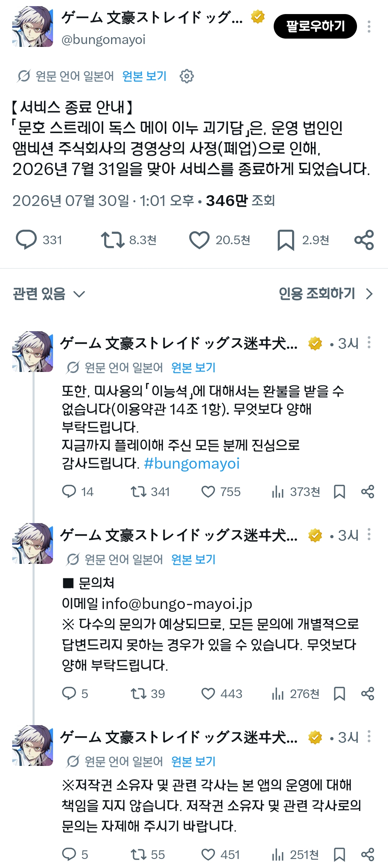View analytics of the reply showing 276천
Image resolution: width=388 pixels, height=868 pixels.
pos(295,694)
